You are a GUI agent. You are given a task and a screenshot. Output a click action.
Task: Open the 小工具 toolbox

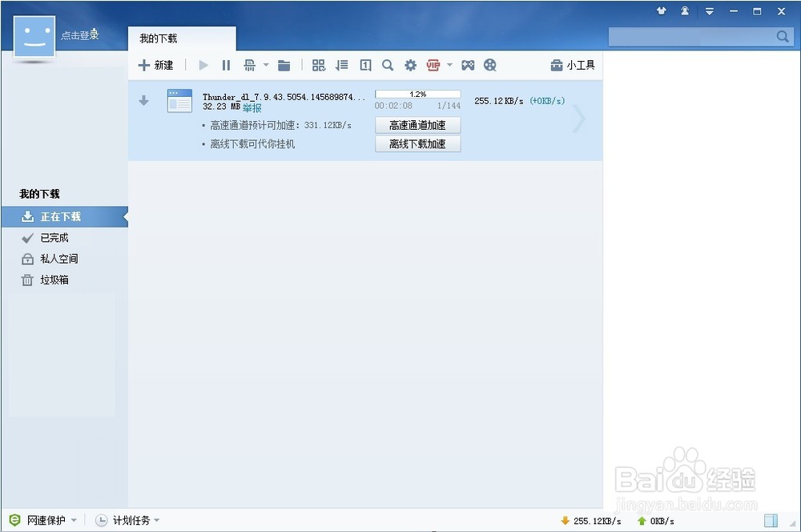click(x=573, y=66)
